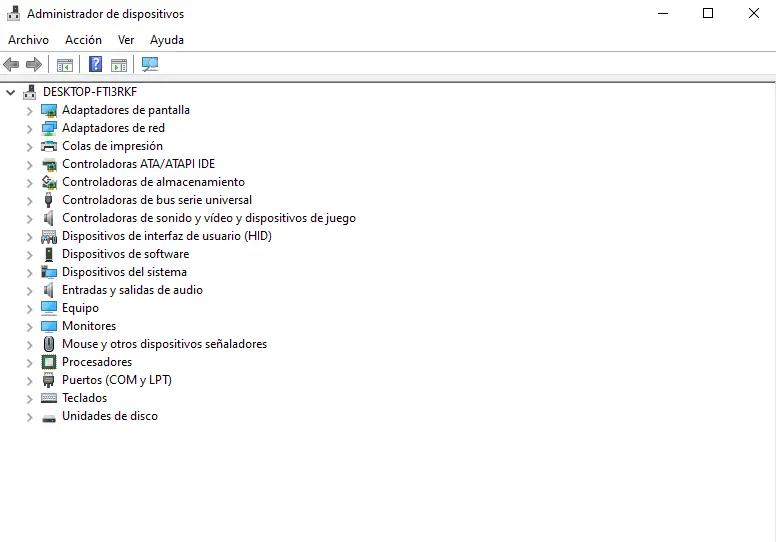Click the Procesadores chip icon
The width and height of the screenshot is (776, 542).
(x=49, y=362)
